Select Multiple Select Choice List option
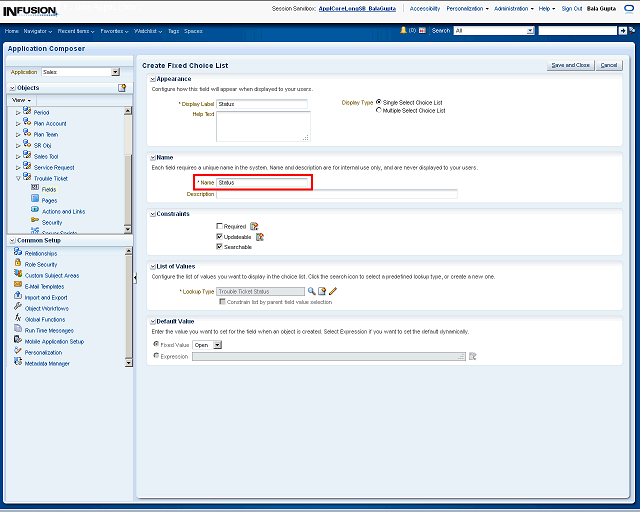Screen dimensions: 640x512 pyautogui.click(x=378, y=110)
